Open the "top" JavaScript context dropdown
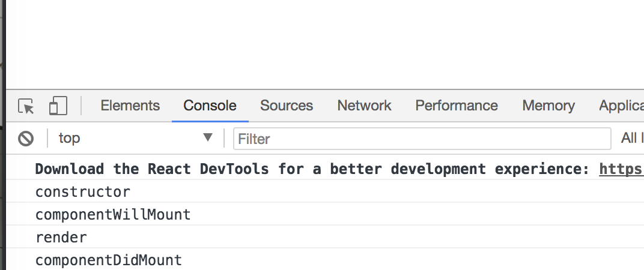The width and height of the screenshot is (644, 270). point(135,139)
